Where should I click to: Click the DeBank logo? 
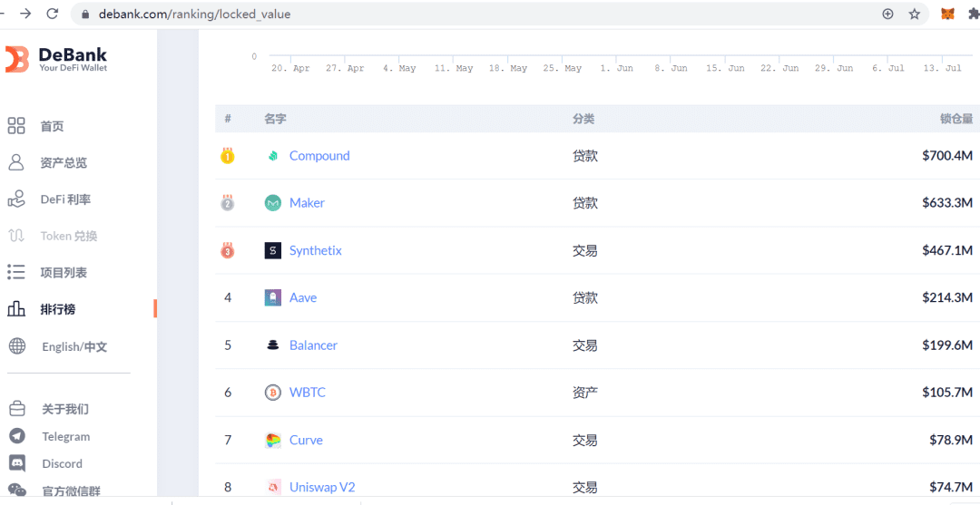click(56, 59)
